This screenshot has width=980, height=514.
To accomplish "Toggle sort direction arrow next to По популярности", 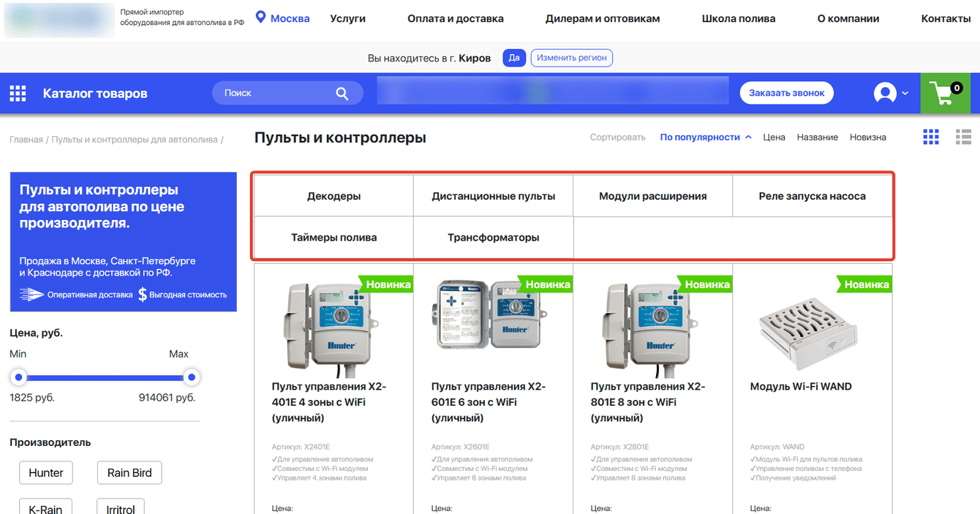I will pos(748,137).
